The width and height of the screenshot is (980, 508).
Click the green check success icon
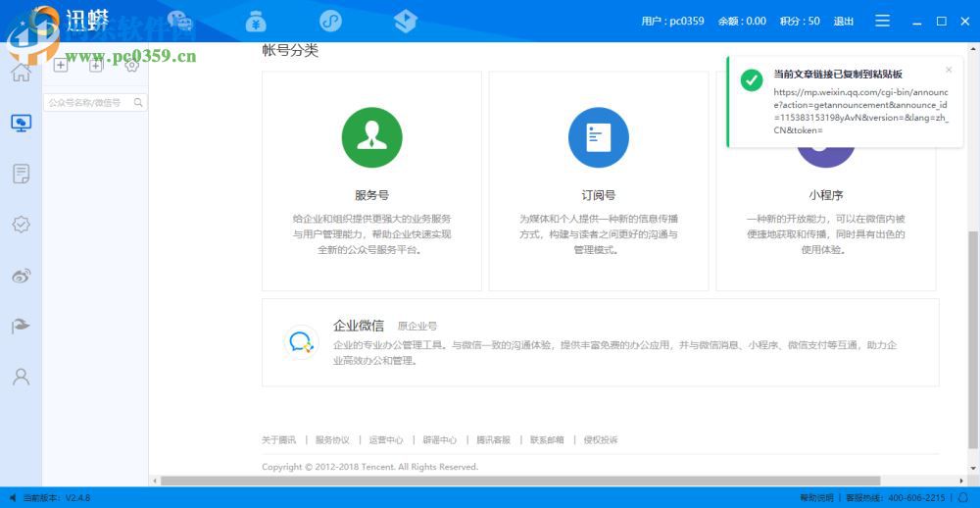(x=752, y=80)
